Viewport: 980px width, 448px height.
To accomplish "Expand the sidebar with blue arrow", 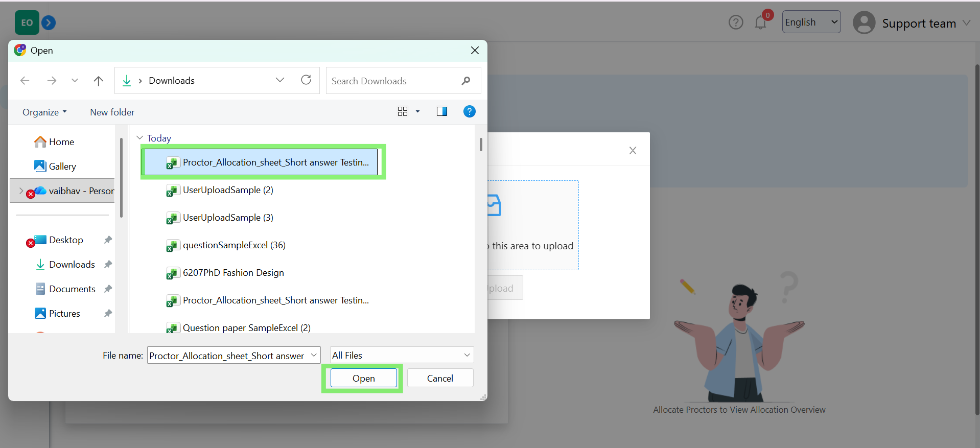I will coord(49,22).
